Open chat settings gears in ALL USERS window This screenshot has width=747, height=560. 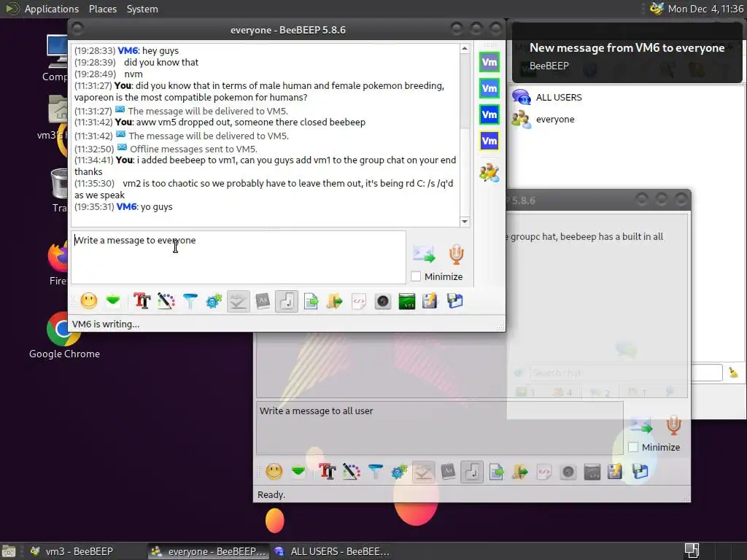point(399,472)
